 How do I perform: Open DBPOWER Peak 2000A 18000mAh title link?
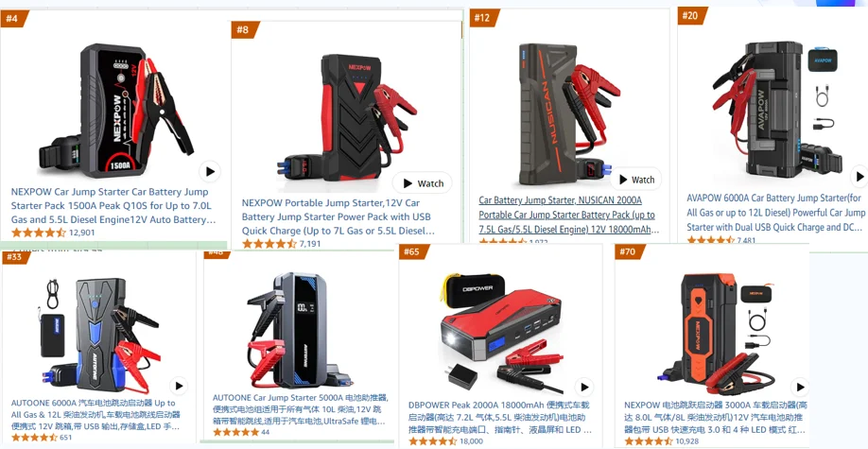pyautogui.click(x=500, y=418)
